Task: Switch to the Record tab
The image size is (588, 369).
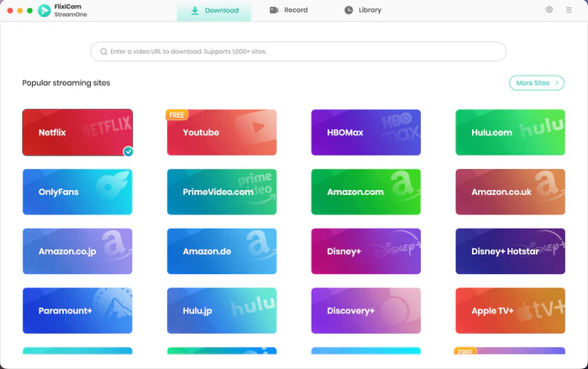Action: [x=288, y=11]
